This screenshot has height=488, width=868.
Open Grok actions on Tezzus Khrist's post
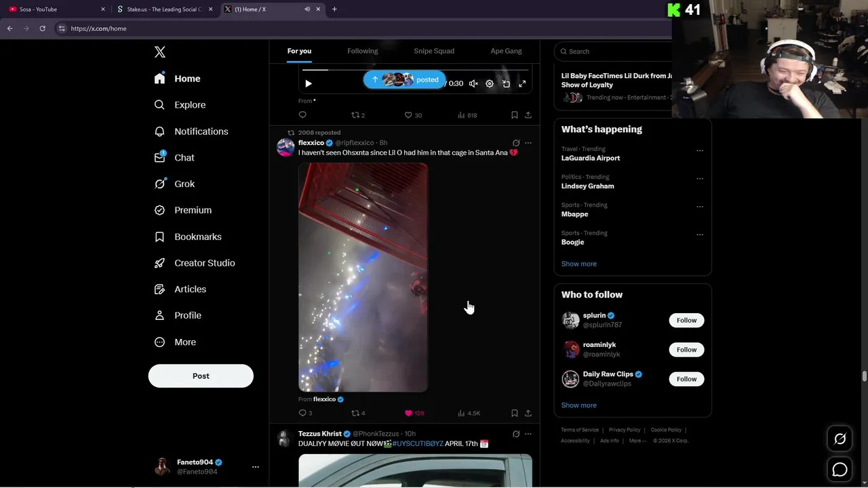point(516,434)
